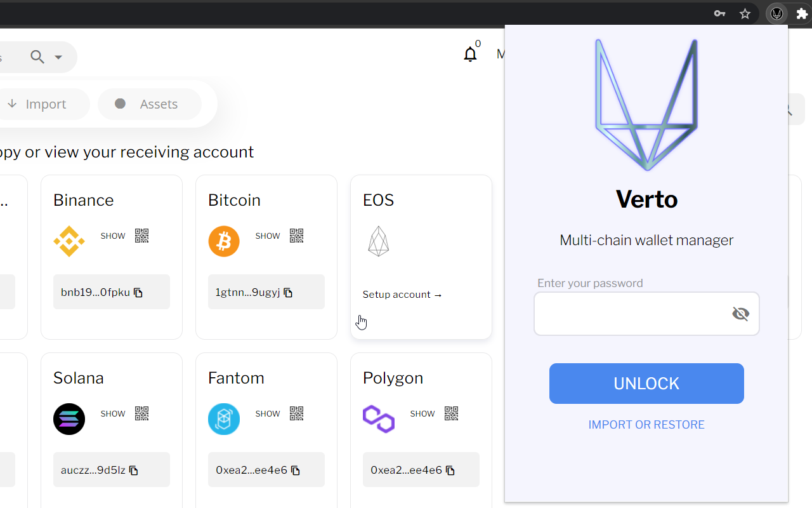Select the Binance card title
The image size is (812, 508).
[84, 200]
